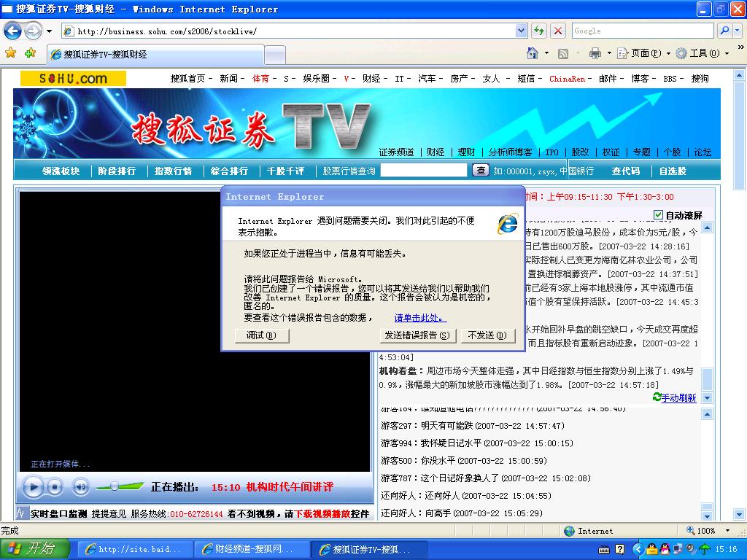
Task: Click the Refresh page icon
Action: pyautogui.click(x=539, y=31)
